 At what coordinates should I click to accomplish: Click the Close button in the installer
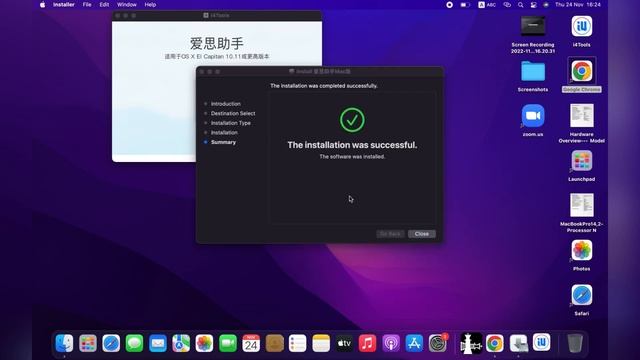[x=422, y=234]
